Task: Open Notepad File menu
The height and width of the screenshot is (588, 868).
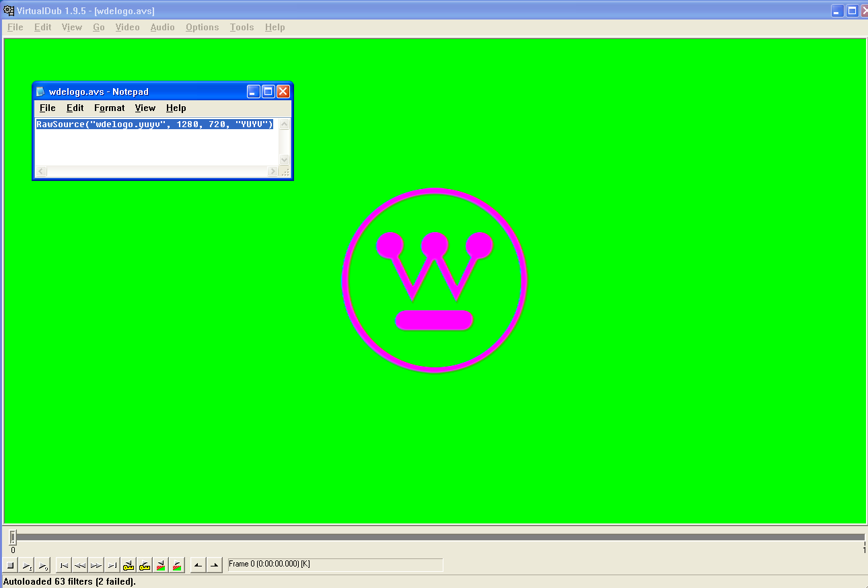Action: coord(48,108)
